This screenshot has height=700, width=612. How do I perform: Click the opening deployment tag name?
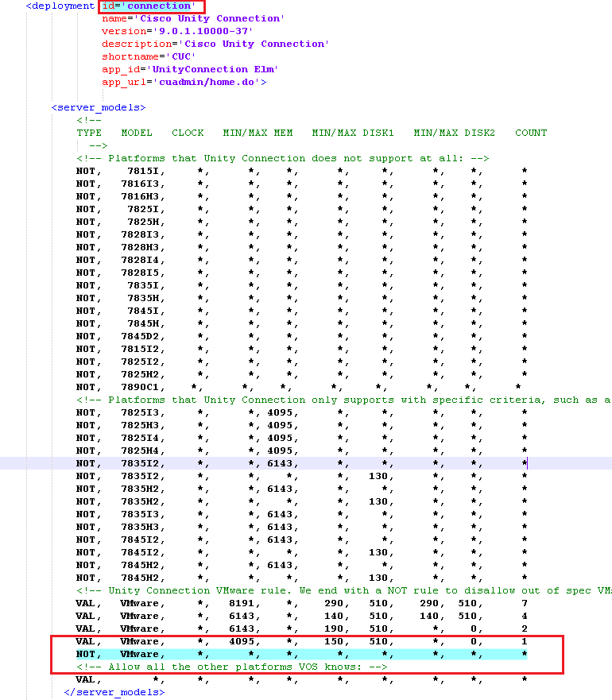(63, 6)
